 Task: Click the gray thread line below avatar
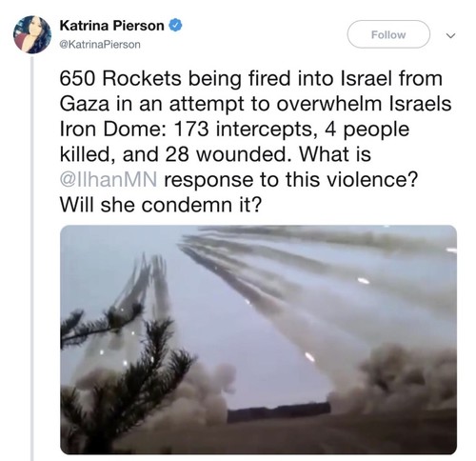32,259
